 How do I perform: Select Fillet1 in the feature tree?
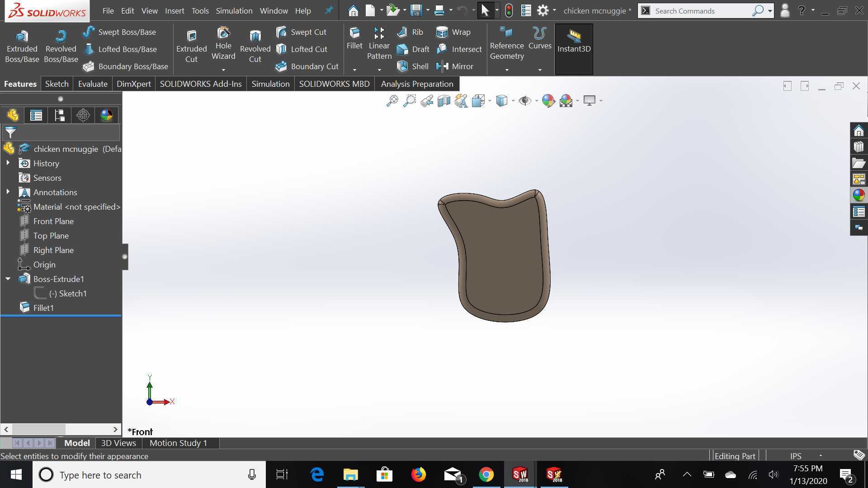(x=43, y=308)
